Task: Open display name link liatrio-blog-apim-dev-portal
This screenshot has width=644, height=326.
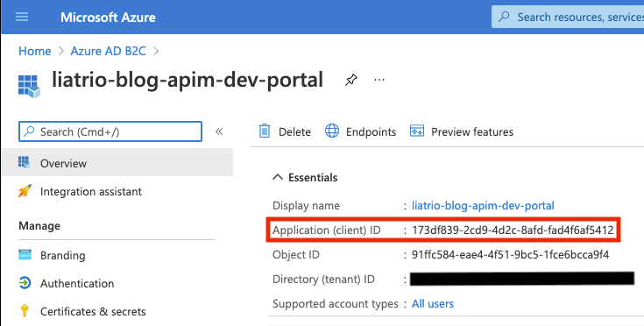Action: tap(483, 205)
